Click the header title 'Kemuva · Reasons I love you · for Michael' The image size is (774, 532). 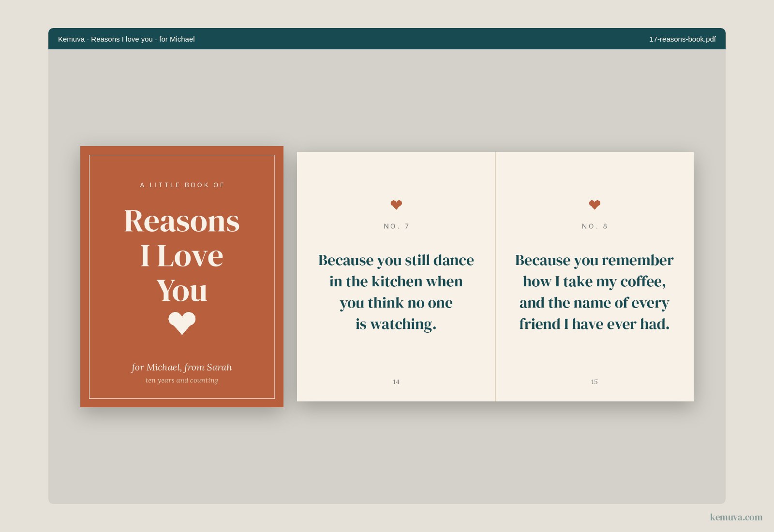coord(126,39)
